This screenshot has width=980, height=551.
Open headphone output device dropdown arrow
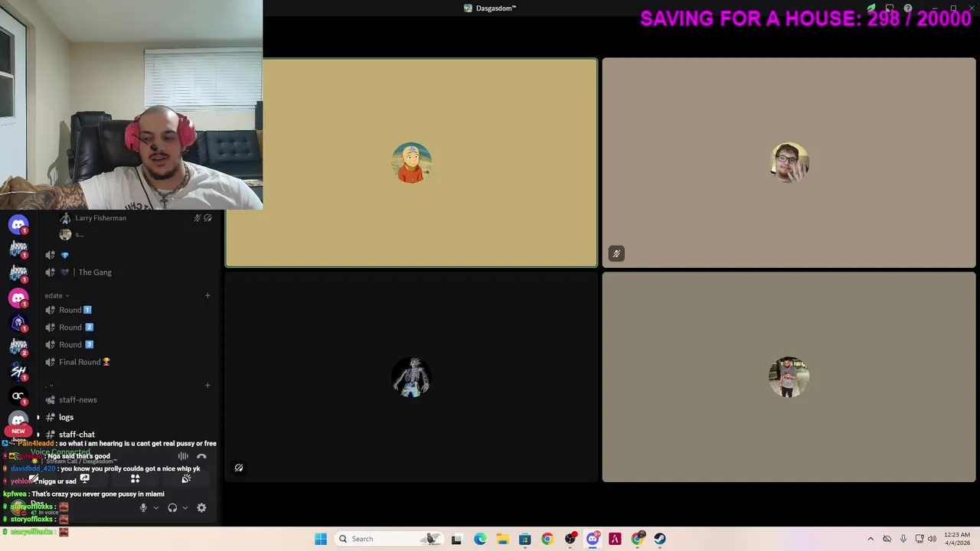point(185,507)
